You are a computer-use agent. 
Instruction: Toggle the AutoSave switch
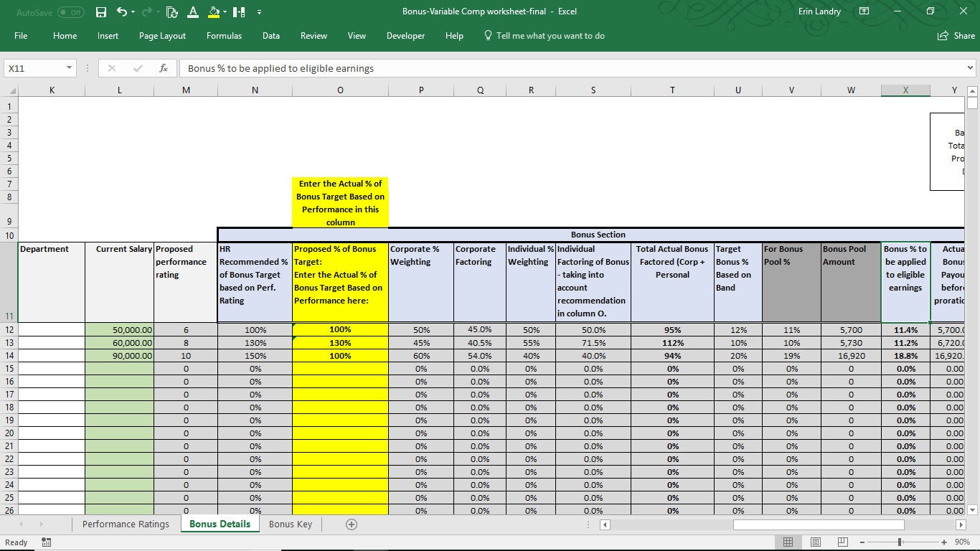coord(70,12)
